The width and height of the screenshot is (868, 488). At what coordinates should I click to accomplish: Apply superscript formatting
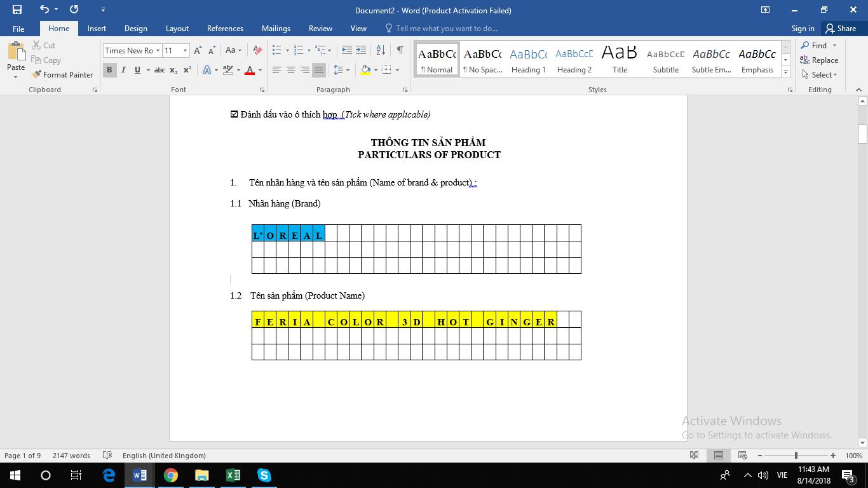tap(187, 70)
